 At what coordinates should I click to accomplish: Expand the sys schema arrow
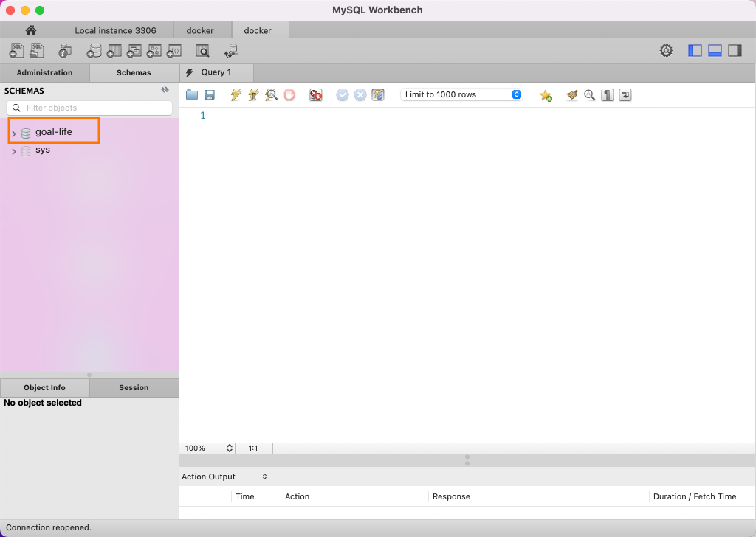[x=14, y=151]
